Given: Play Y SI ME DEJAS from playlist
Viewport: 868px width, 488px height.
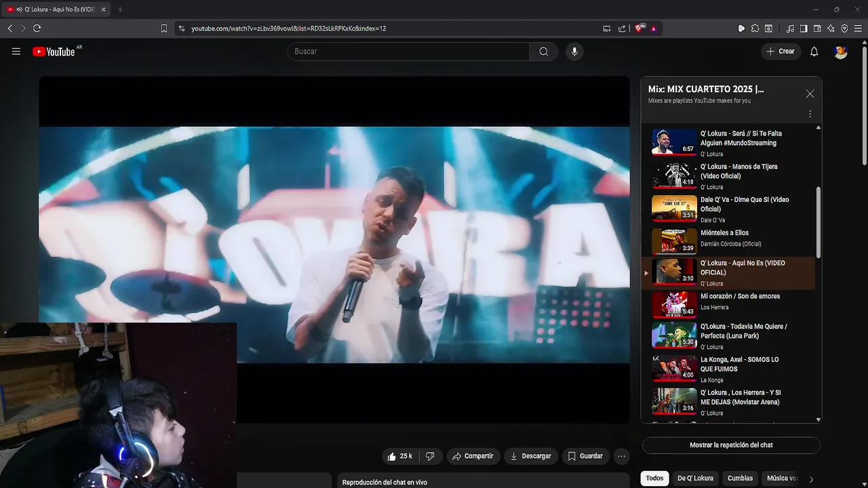Looking at the screenshot, I should (728, 403).
